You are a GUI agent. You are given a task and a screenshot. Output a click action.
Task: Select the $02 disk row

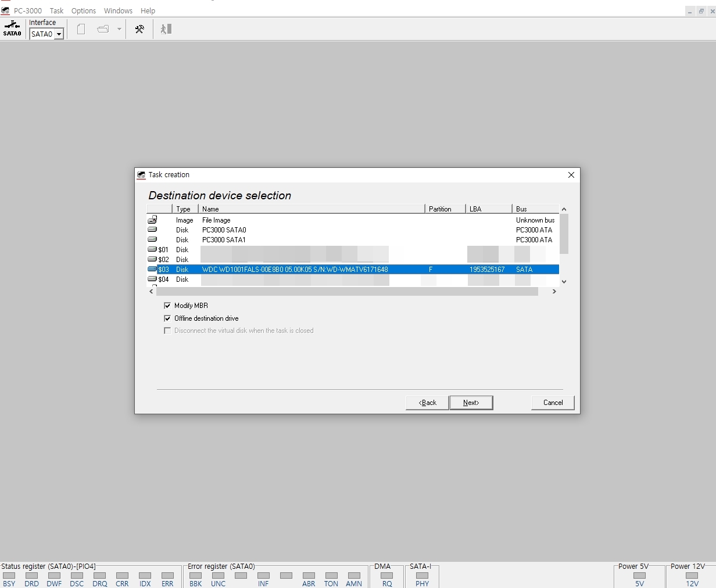[353, 260]
